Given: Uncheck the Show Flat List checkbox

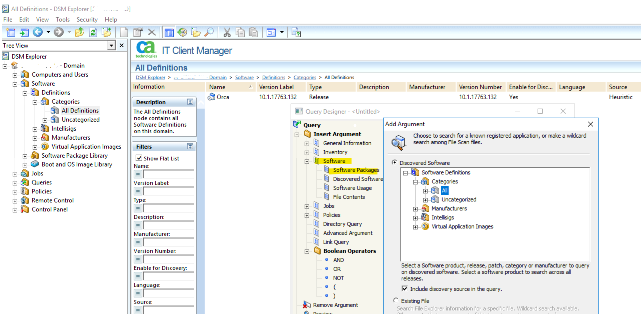Looking at the screenshot, I should click(x=139, y=158).
